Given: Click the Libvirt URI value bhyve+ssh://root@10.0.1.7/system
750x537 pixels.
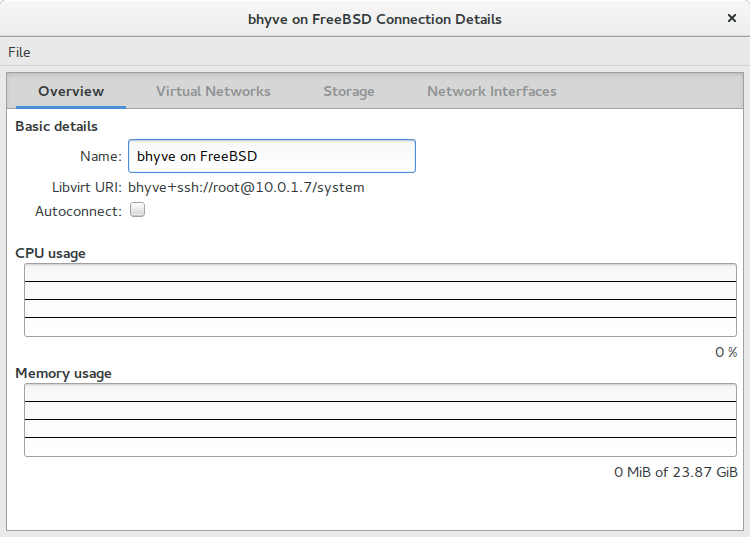Looking at the screenshot, I should [246, 187].
